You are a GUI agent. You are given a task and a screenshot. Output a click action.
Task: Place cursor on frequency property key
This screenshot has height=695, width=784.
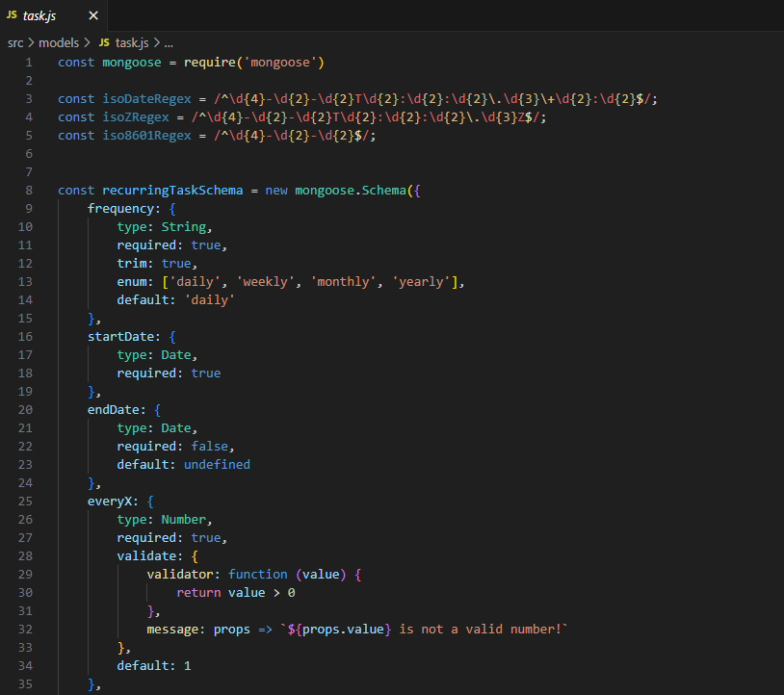120,208
